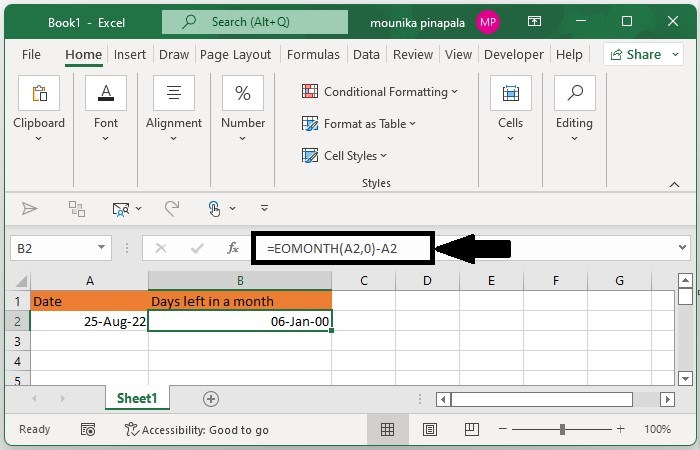Viewport: 700px width, 450px height.
Task: Click the Format as Table icon
Action: pyautogui.click(x=310, y=123)
